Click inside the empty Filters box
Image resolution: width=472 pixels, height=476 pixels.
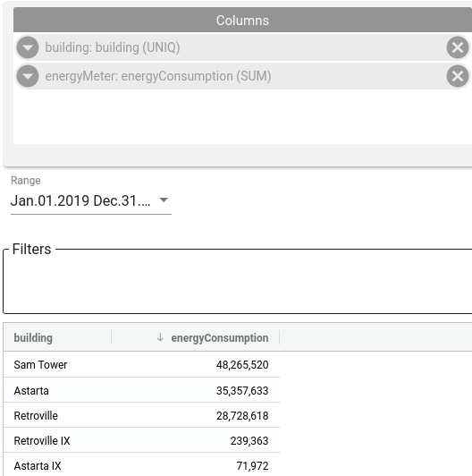click(x=238, y=283)
